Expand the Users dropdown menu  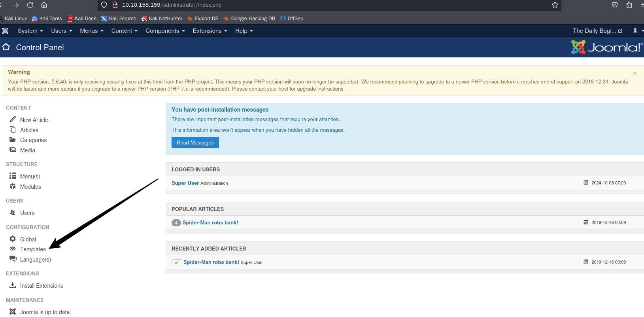point(62,31)
